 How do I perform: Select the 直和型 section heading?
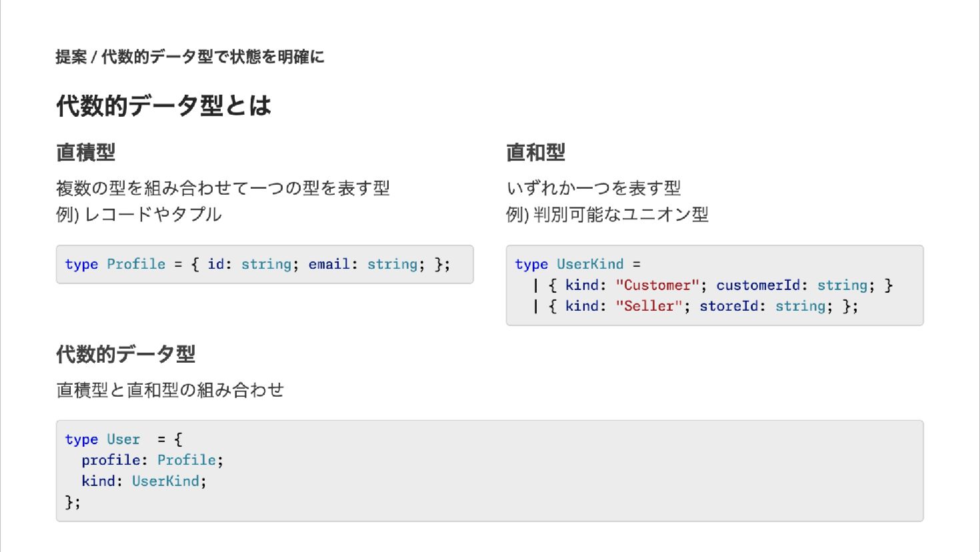pos(535,153)
